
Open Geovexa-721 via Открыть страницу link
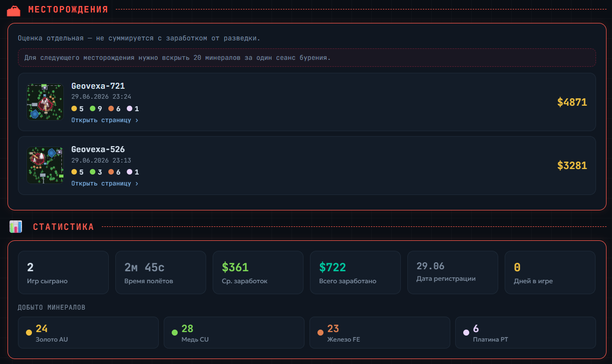[x=105, y=120]
